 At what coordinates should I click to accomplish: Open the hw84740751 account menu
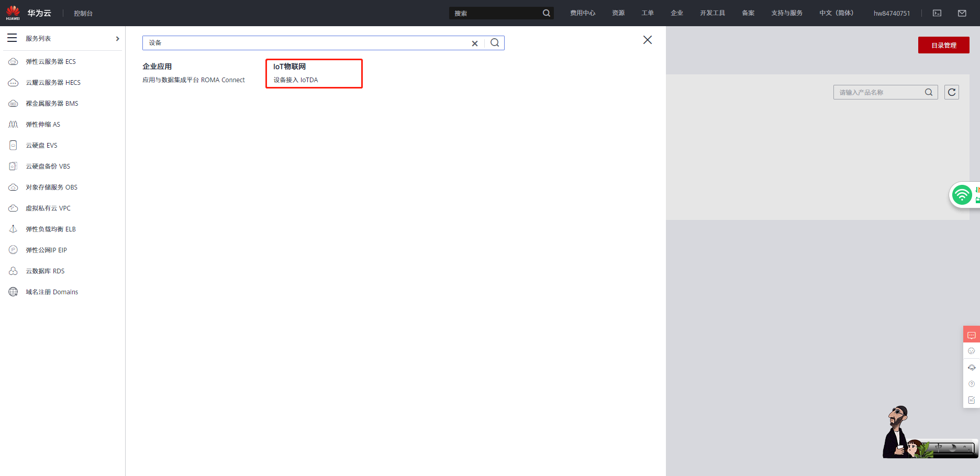point(892,13)
